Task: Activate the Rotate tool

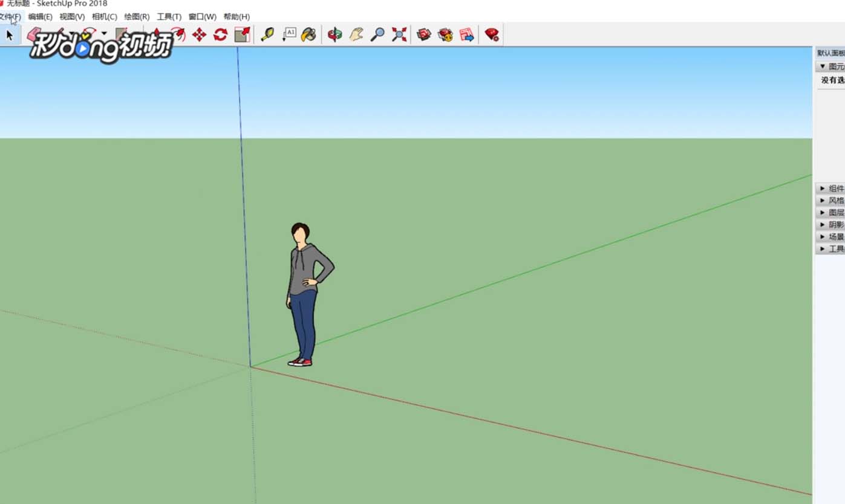Action: tap(220, 34)
